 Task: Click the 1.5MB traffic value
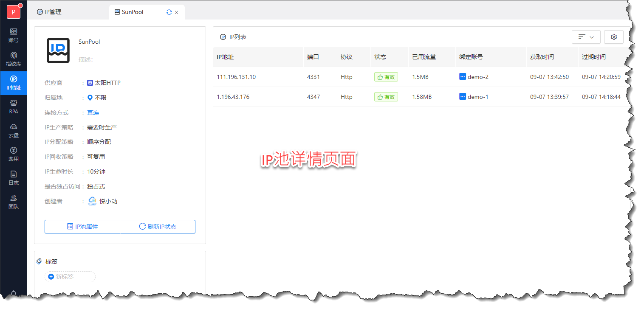[420, 77]
